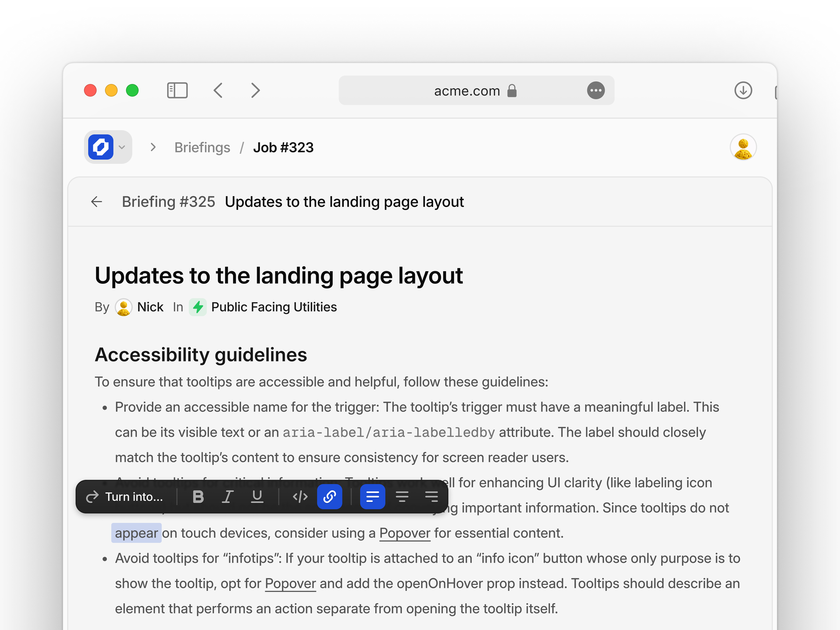Follow the Popover link after consider using a

click(405, 533)
